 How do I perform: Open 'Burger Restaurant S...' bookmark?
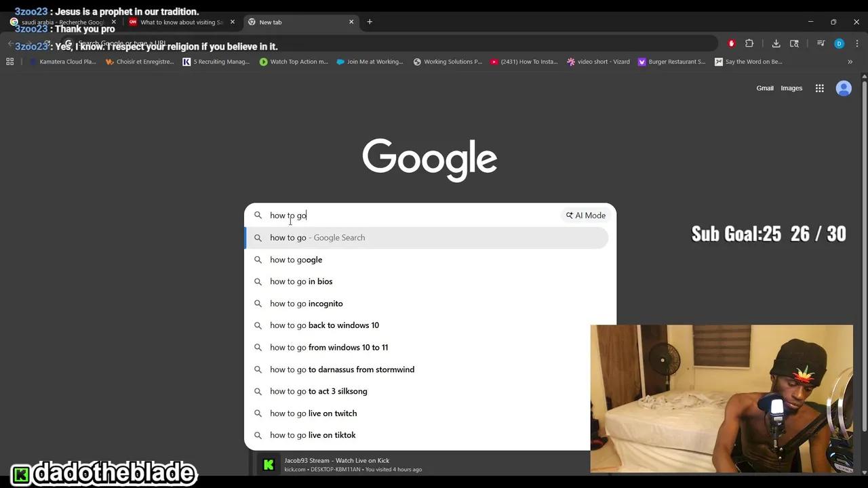point(672,62)
